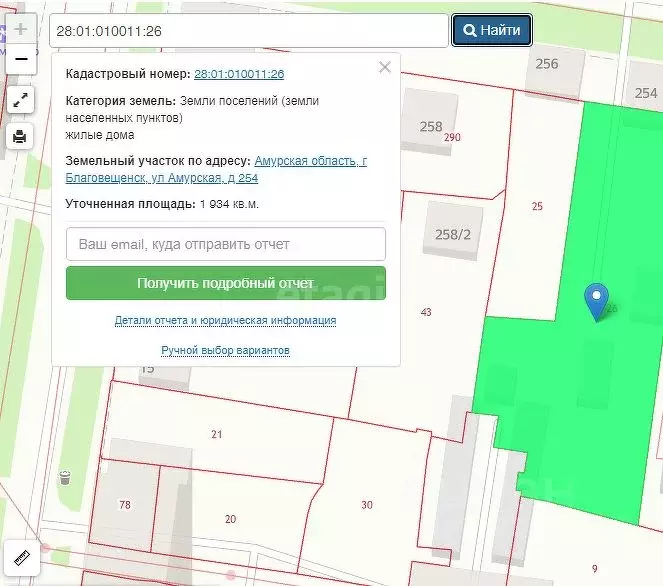
Task: Activate the ruler measurement tool
Action: [20, 558]
